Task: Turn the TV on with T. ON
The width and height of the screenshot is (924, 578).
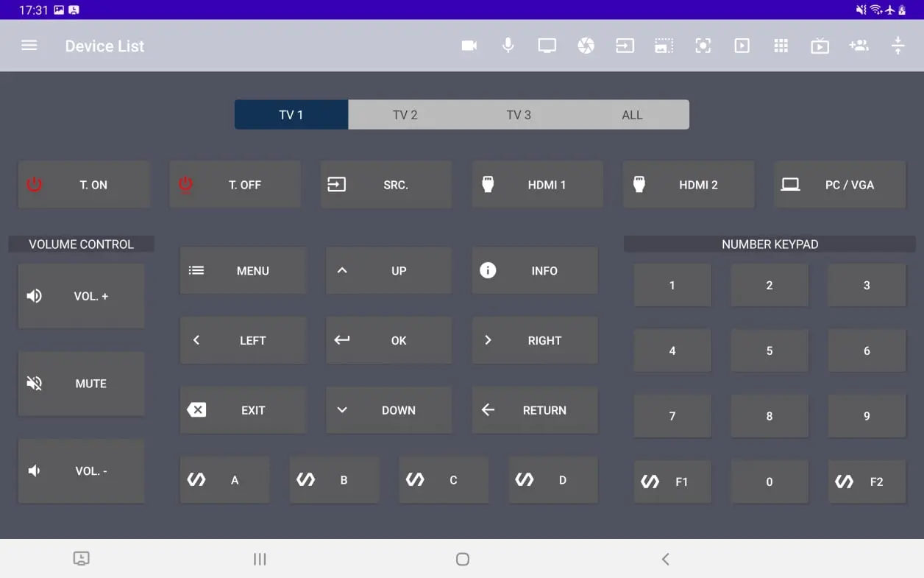Action: 84,185
